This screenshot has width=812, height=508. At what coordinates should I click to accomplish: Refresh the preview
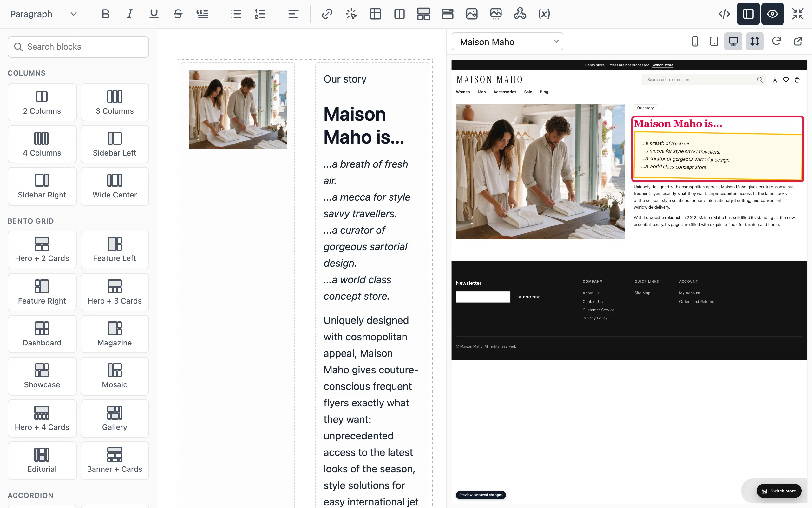[776, 41]
